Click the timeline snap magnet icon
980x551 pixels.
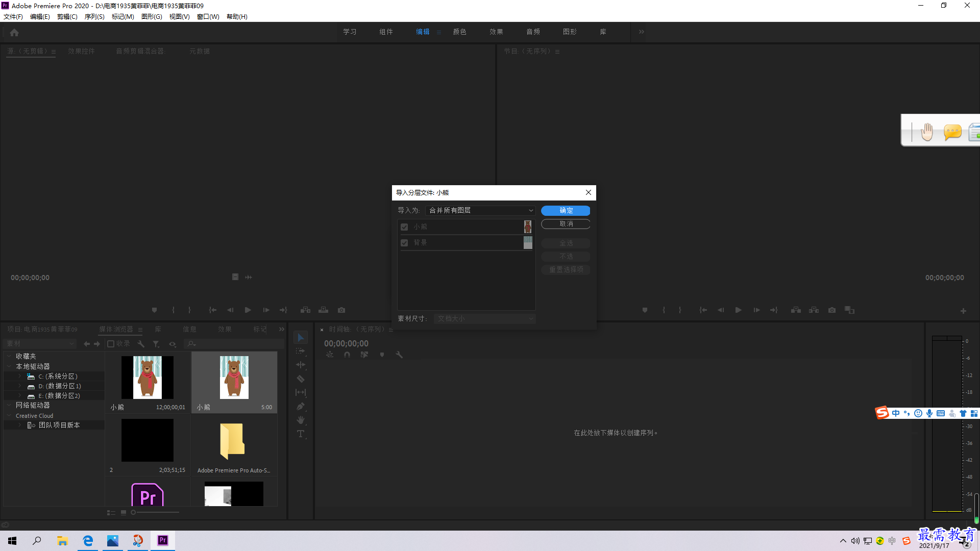pos(347,355)
